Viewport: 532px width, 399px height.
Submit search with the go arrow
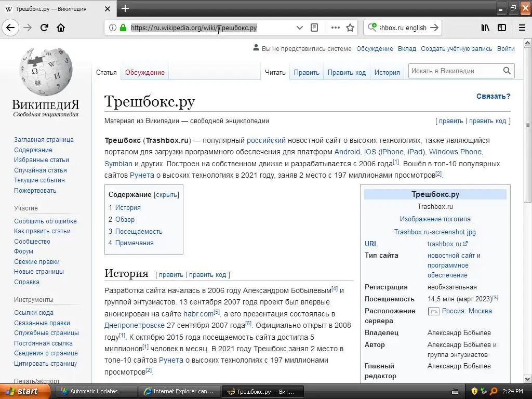click(434, 28)
